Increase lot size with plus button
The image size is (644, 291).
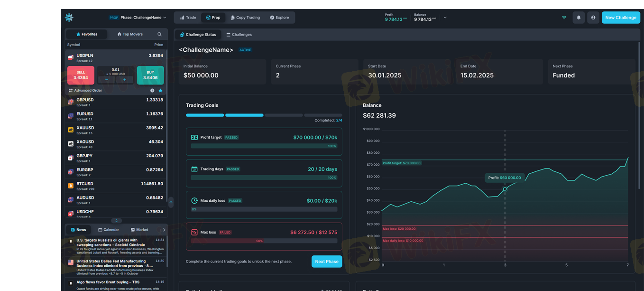point(125,80)
